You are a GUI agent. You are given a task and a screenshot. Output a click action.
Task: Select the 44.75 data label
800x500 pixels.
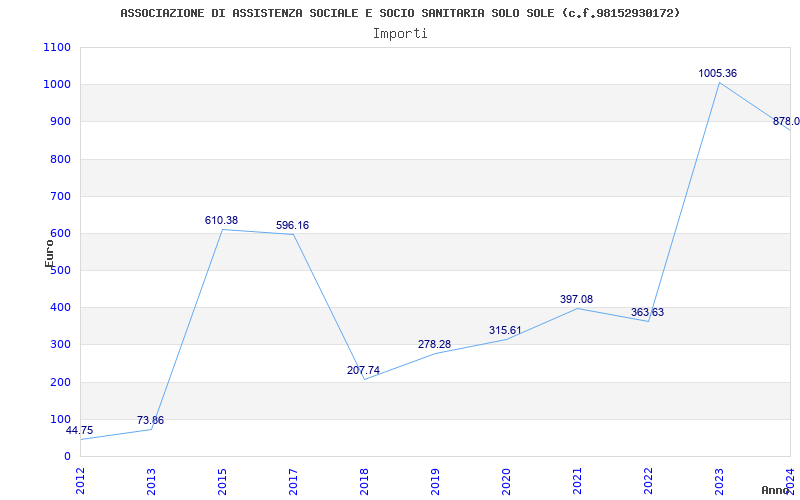80,430
